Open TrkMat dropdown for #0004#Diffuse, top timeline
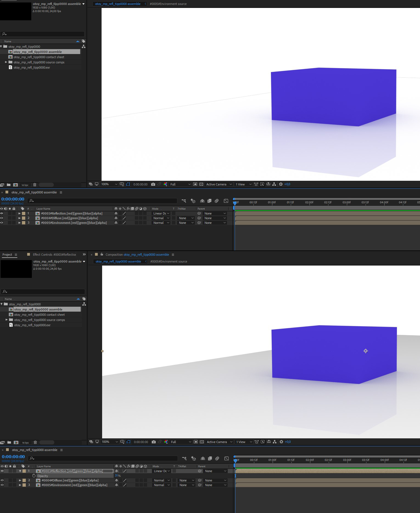 point(186,218)
